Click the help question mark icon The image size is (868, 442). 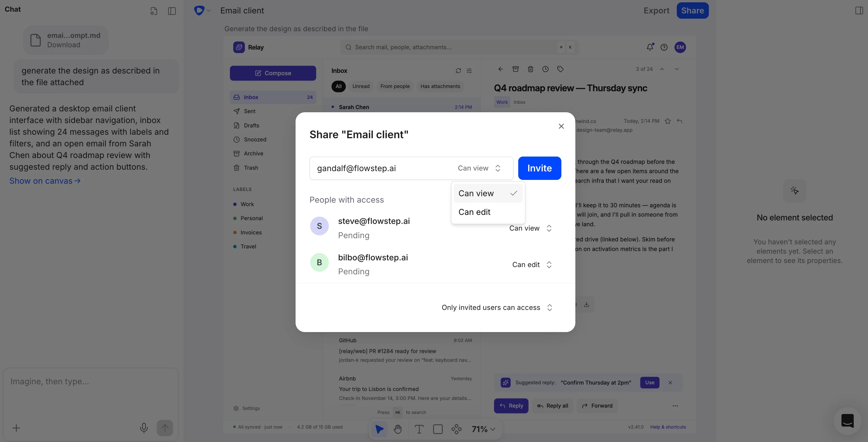664,47
